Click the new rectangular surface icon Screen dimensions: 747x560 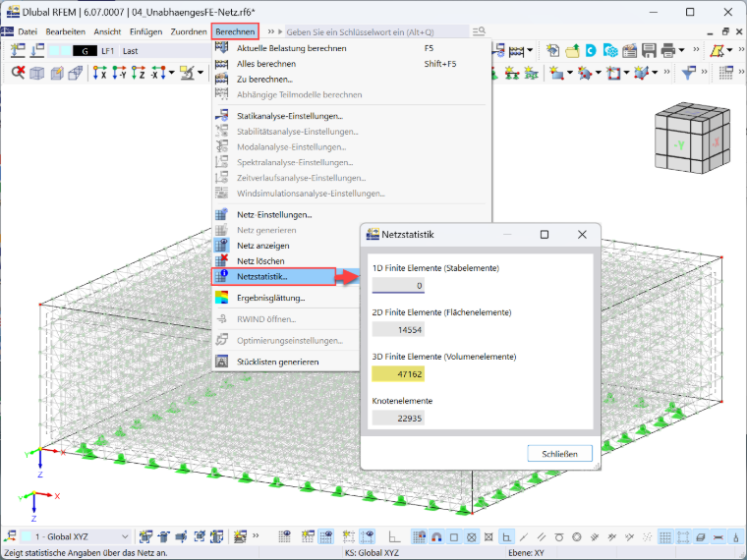[x=556, y=73]
